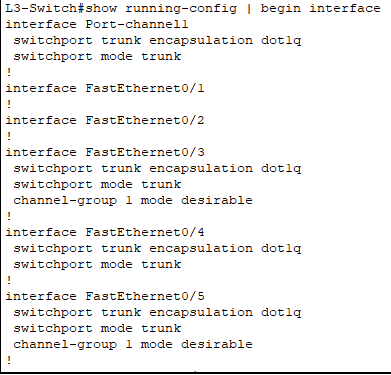This screenshot has height=375, width=391.
Task: Click 'interface FastEthernet0/4' line
Action: 105,232
